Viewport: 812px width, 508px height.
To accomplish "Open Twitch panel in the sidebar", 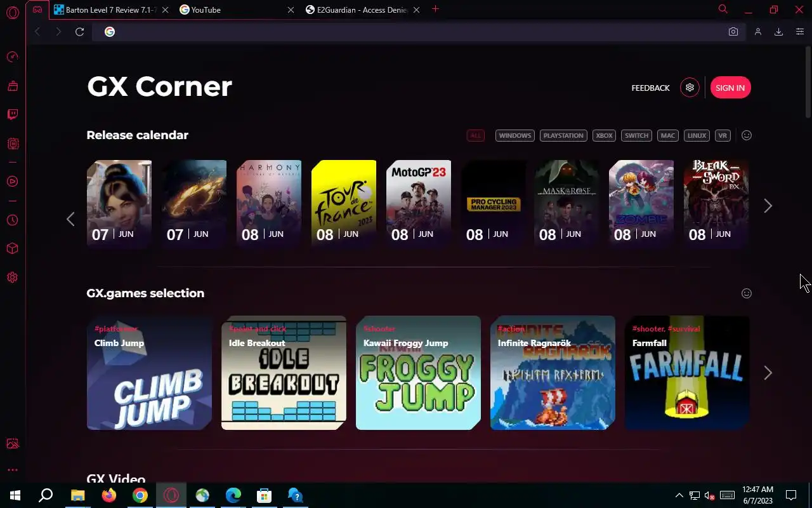I will 12,115.
